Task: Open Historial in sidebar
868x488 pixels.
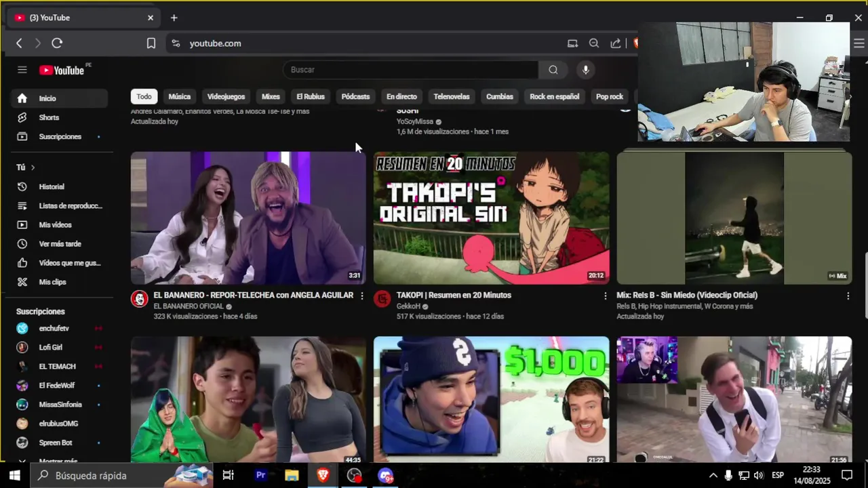Action: click(x=59, y=186)
